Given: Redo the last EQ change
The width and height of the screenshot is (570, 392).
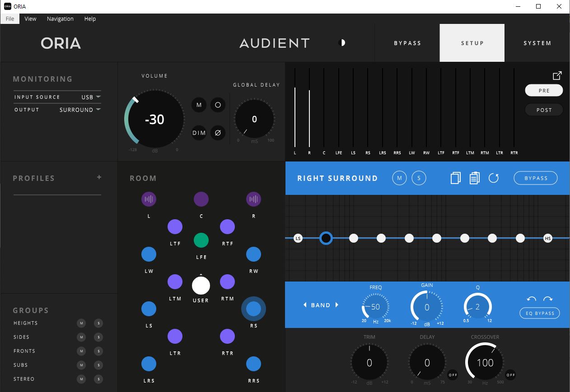Looking at the screenshot, I should (547, 299).
